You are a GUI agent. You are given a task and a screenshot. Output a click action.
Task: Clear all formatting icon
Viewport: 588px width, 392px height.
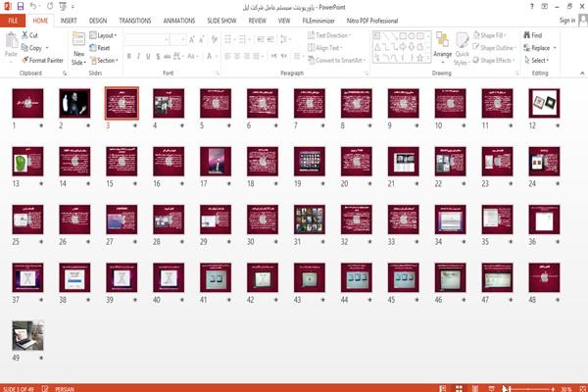[x=214, y=39]
